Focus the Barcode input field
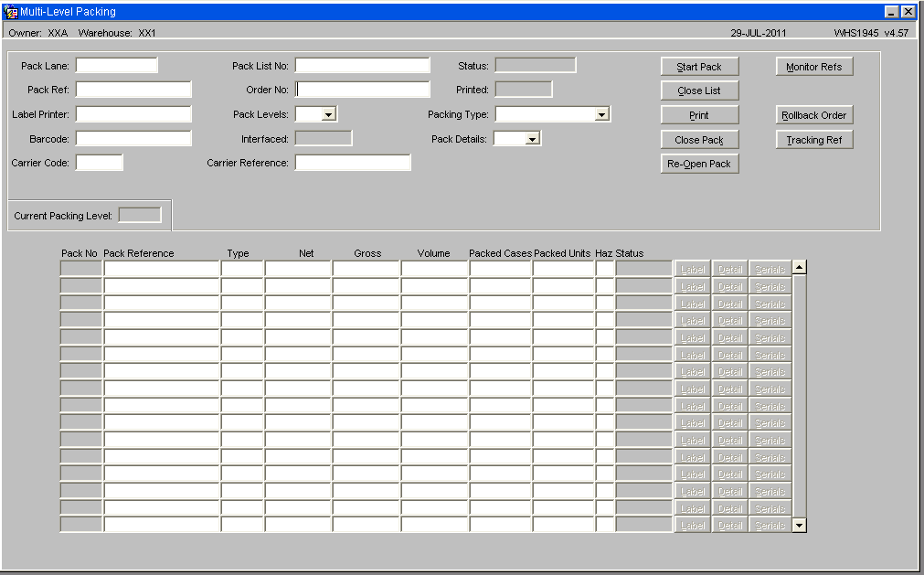Image resolution: width=924 pixels, height=575 pixels. point(133,138)
